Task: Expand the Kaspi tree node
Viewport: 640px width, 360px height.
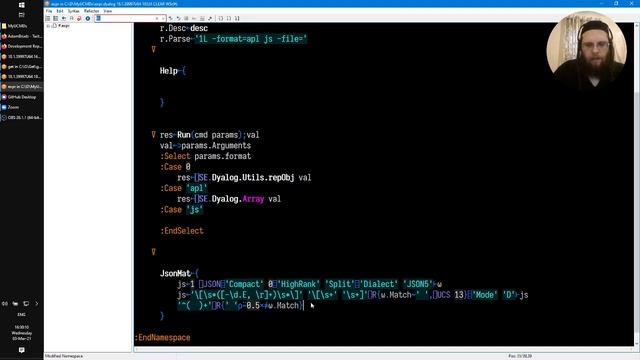Action: point(48,26)
